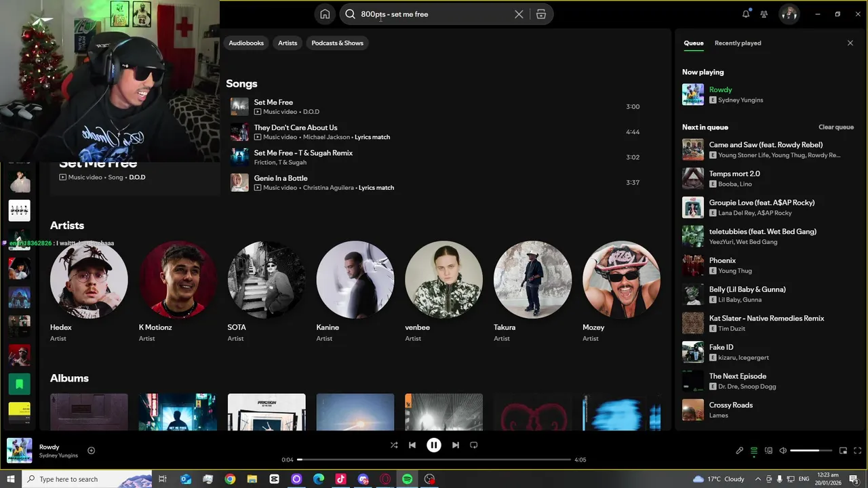The image size is (868, 488).
Task: Add Rowdy to Liked Songs
Action: click(x=91, y=451)
